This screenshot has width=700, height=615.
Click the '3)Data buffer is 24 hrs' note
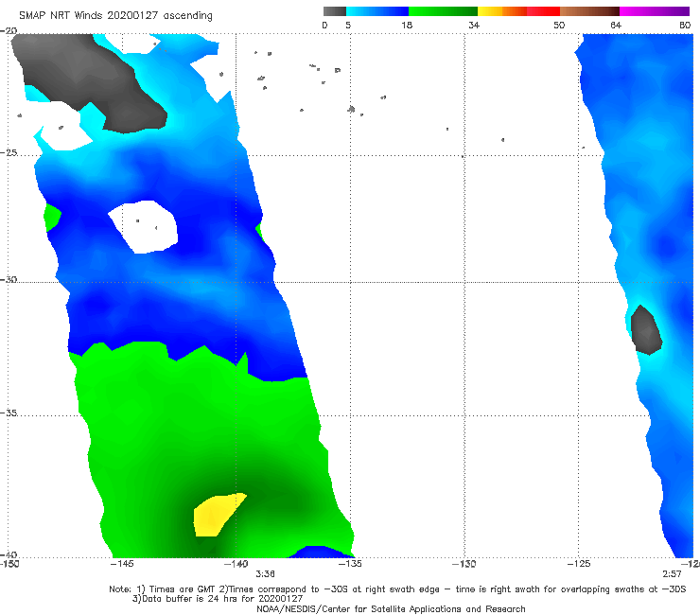(218, 599)
